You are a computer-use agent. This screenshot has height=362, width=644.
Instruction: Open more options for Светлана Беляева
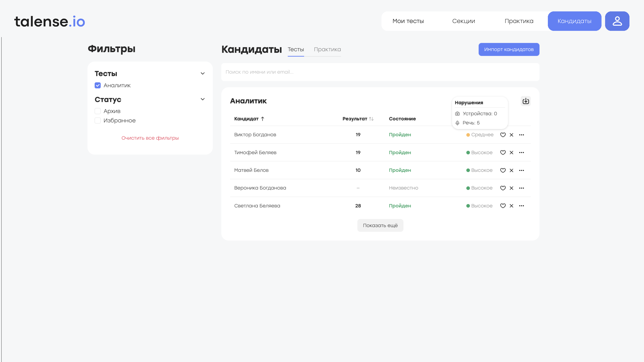click(x=521, y=206)
